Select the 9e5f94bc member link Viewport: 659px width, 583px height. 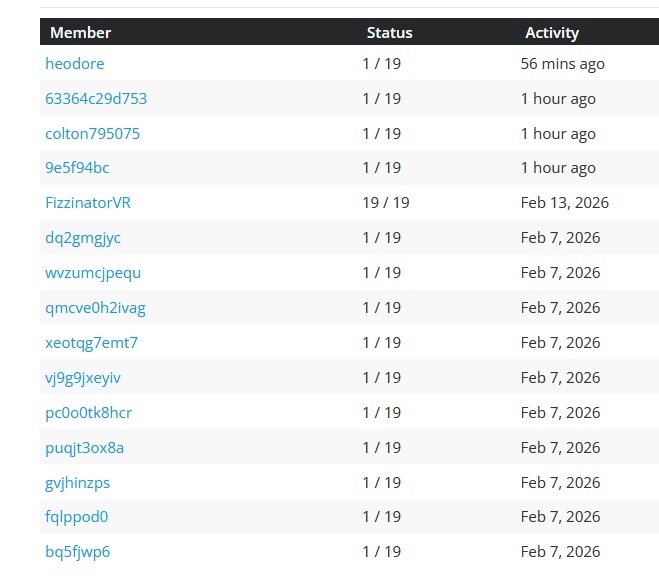pos(78,168)
